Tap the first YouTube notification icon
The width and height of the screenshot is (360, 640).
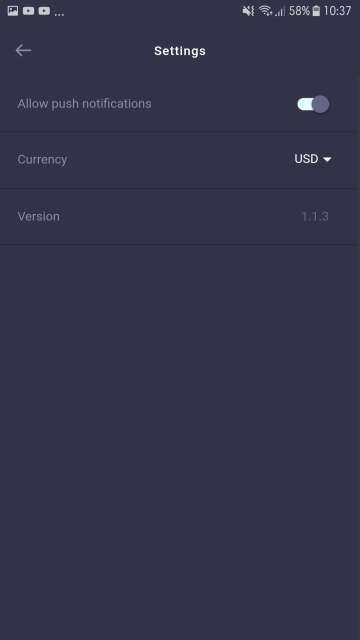click(29, 11)
